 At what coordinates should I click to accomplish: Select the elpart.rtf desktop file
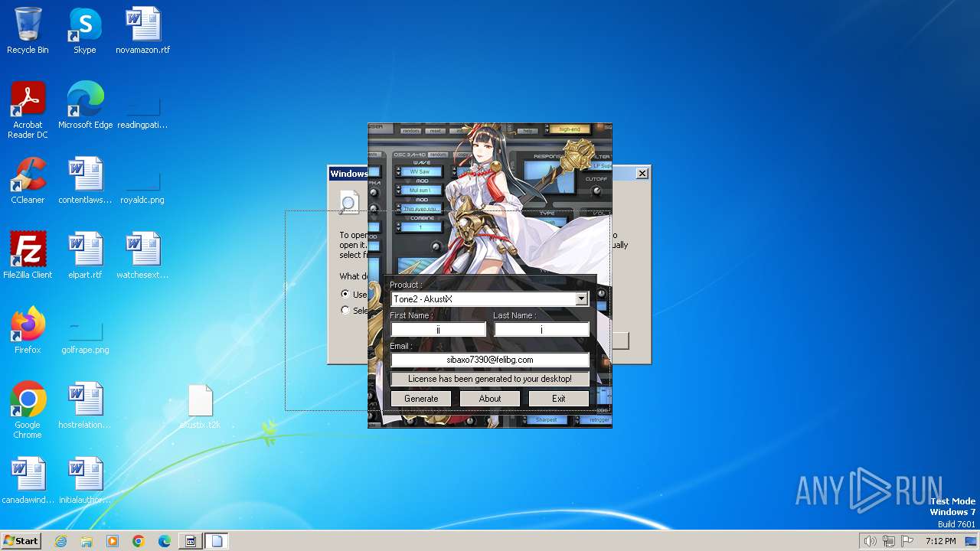(85, 256)
